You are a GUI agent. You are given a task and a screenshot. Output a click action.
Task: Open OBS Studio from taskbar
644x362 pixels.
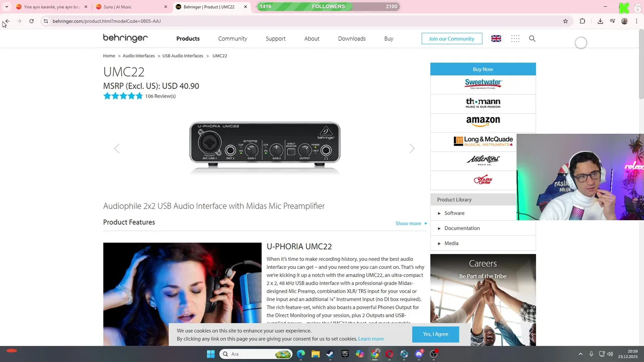tap(434, 354)
